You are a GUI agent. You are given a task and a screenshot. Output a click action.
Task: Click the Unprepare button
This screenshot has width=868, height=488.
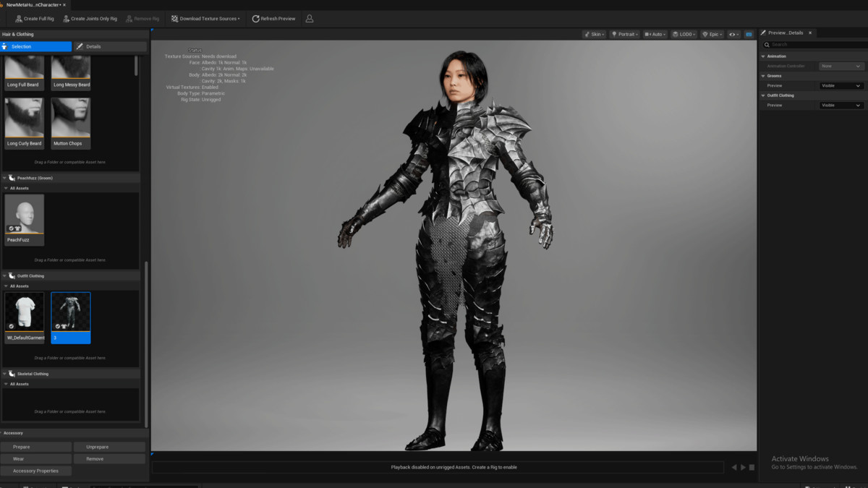tap(110, 447)
